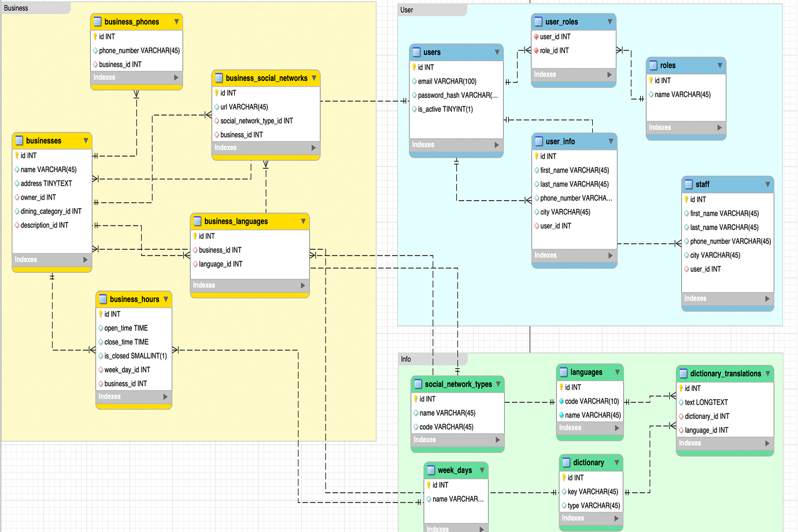
Task: Expand Indexes section of users table
Action: [497, 145]
